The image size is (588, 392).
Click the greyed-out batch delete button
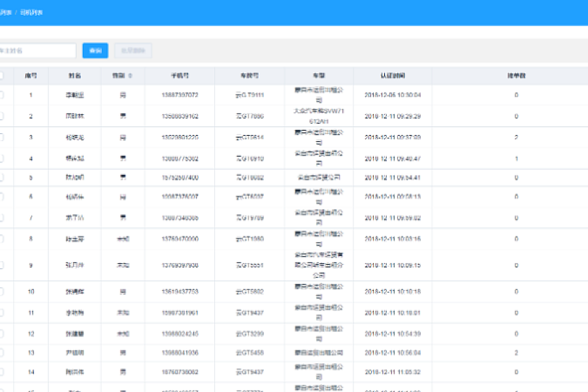(133, 51)
